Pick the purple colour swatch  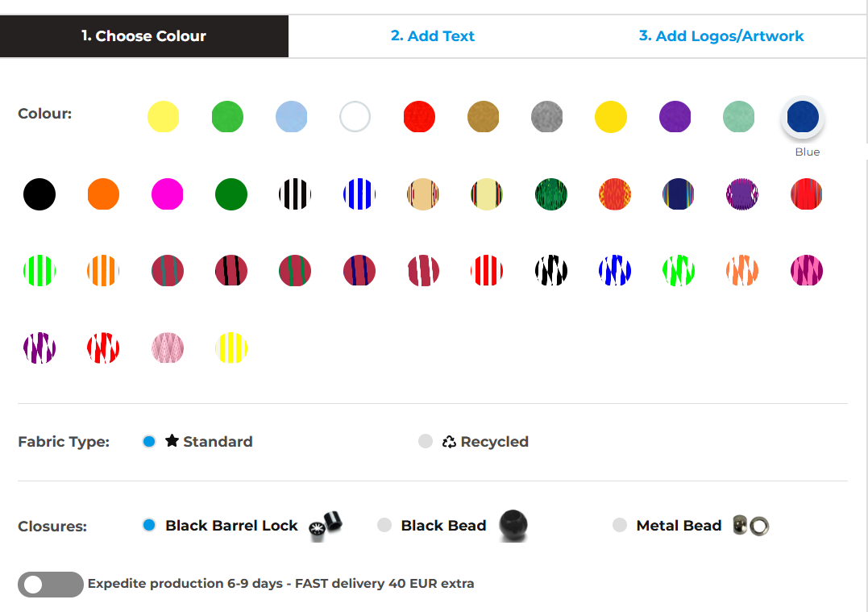[675, 117]
